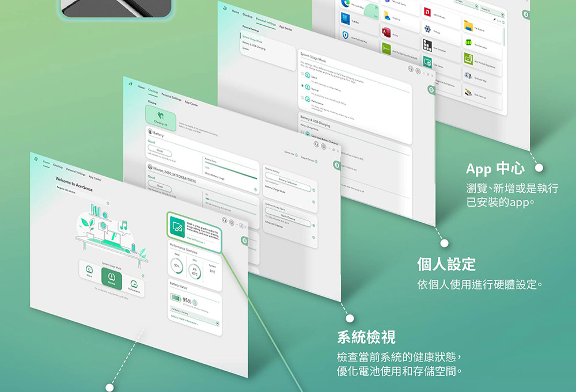Select the Silent radio button in Personal Settings
Image resolution: width=576 pixels, height=392 pixels.
pos(302,74)
